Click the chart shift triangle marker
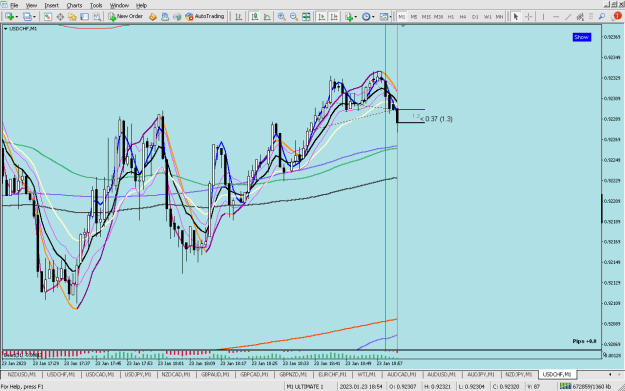This screenshot has width=625, height=391. tap(403, 26)
